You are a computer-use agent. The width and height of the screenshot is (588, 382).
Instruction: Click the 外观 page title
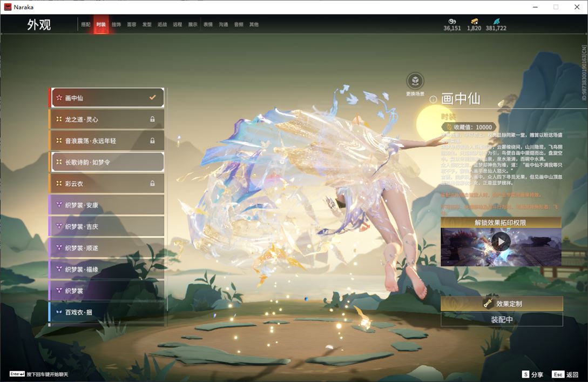coord(39,25)
